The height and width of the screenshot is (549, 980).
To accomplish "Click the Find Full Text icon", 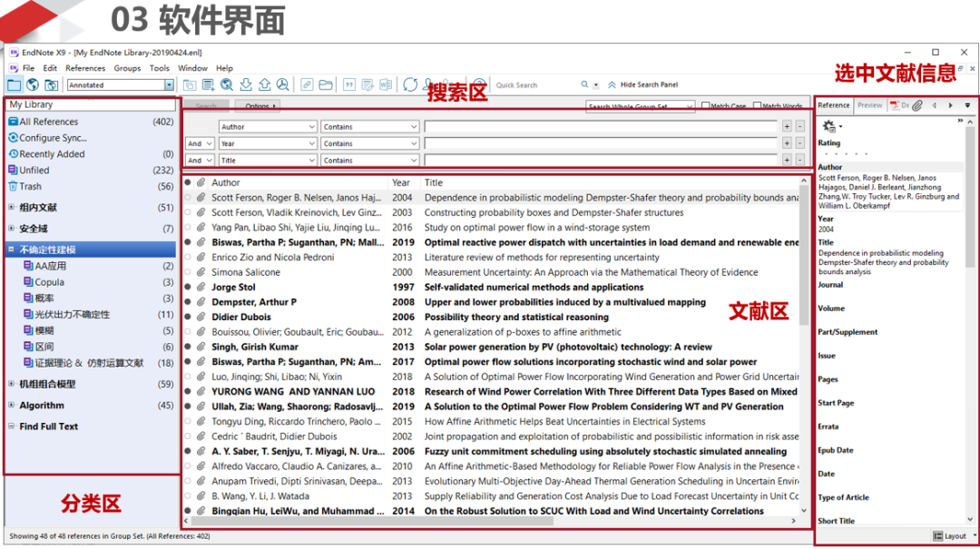I will click(x=283, y=85).
